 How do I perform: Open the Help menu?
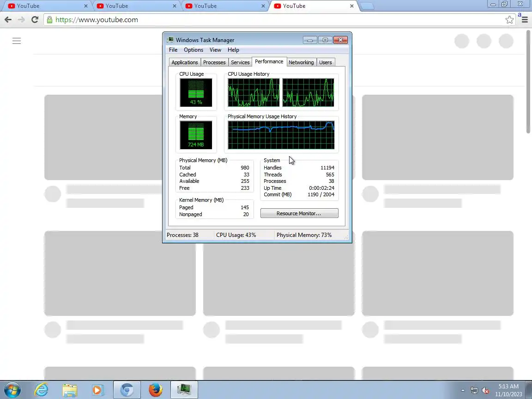click(x=233, y=50)
